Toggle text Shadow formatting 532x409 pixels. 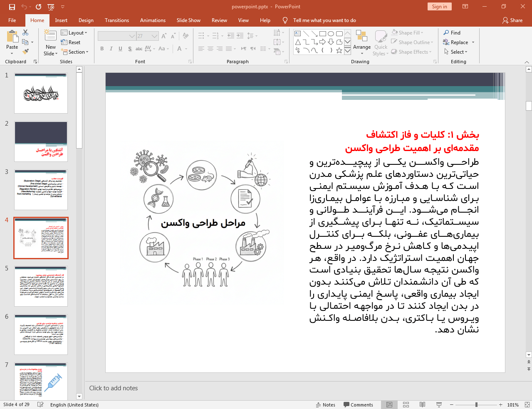[130, 49]
